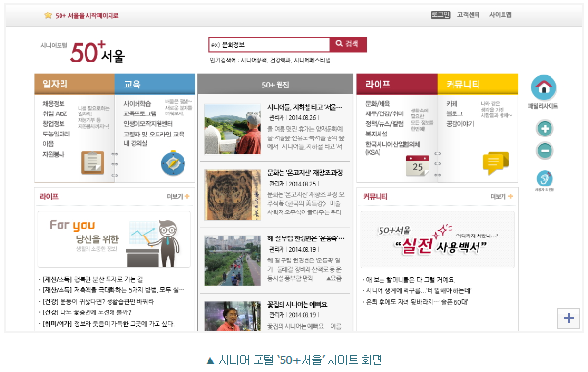Image resolution: width=588 pixels, height=372 pixels.
Task: Click the family site home icon
Action: click(x=544, y=87)
